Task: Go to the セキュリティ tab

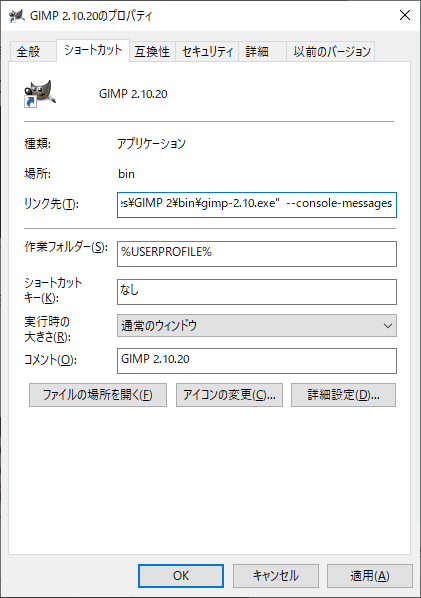Action: pyautogui.click(x=207, y=51)
